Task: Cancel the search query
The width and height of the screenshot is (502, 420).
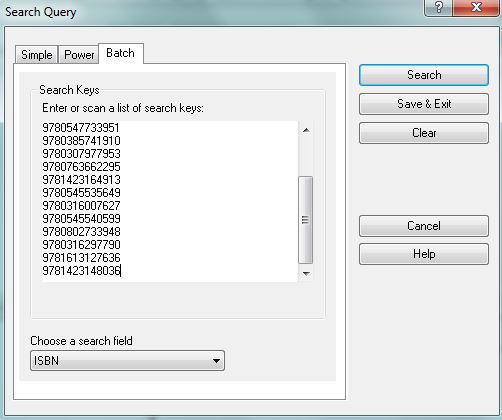Action: coord(424,226)
